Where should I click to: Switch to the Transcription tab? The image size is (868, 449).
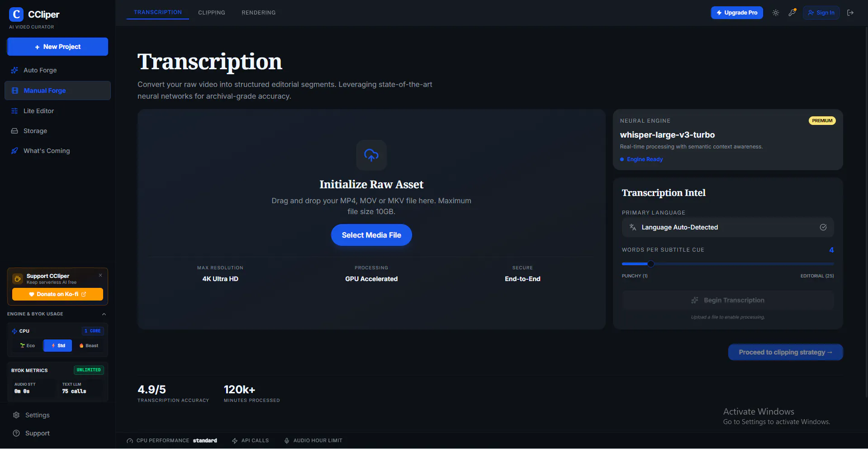[x=158, y=12]
